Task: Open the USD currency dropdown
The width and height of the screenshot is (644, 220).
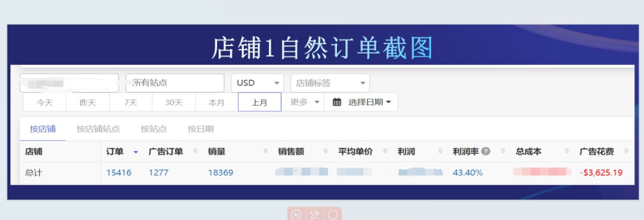Action: [x=258, y=83]
